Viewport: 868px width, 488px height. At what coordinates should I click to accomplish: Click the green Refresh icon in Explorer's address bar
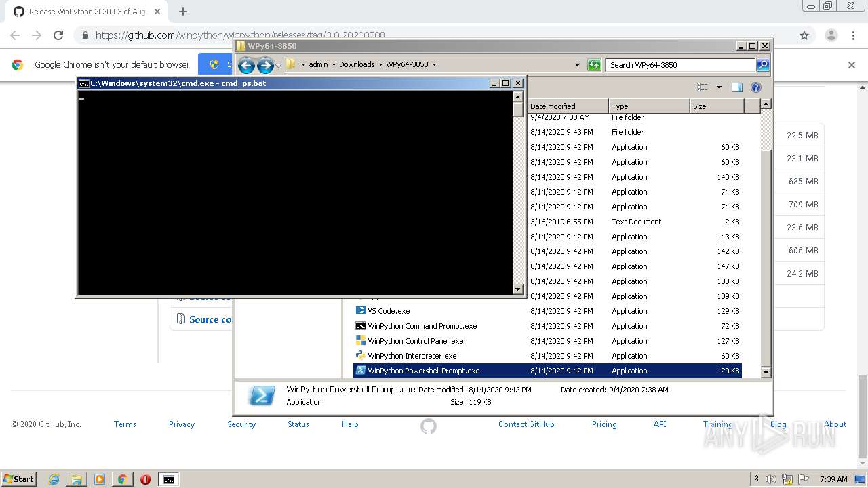[x=594, y=65]
